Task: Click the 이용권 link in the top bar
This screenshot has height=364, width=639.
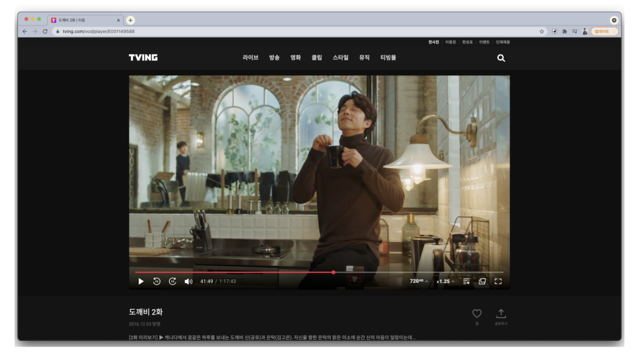Action: click(x=451, y=42)
